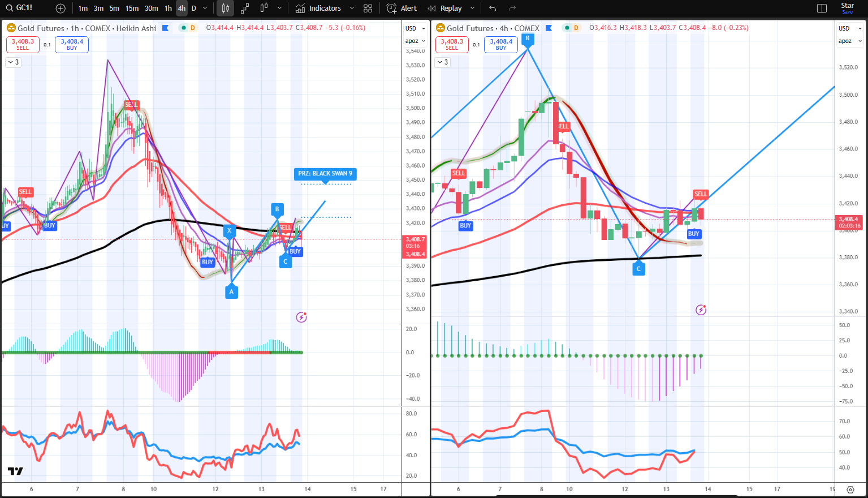868x498 pixels.
Task: Click the rightmost BUY signal label on the 4h chart
Action: (694, 234)
